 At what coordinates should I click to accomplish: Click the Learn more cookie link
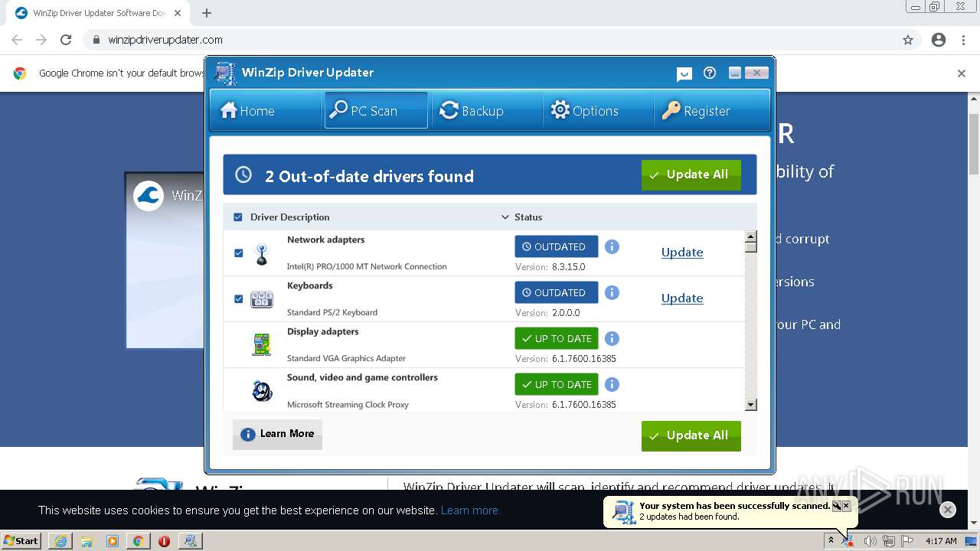click(470, 510)
